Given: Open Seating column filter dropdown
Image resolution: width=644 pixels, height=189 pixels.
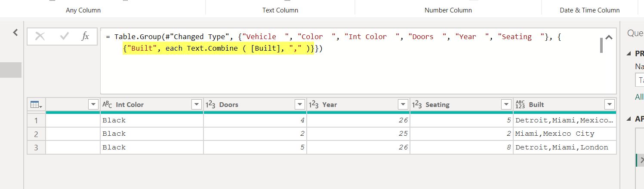Looking at the screenshot, I should [506, 104].
